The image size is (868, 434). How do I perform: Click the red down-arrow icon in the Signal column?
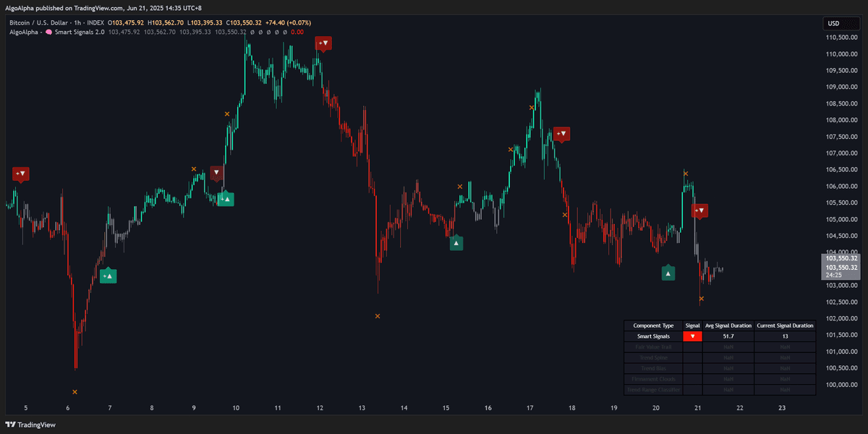692,336
